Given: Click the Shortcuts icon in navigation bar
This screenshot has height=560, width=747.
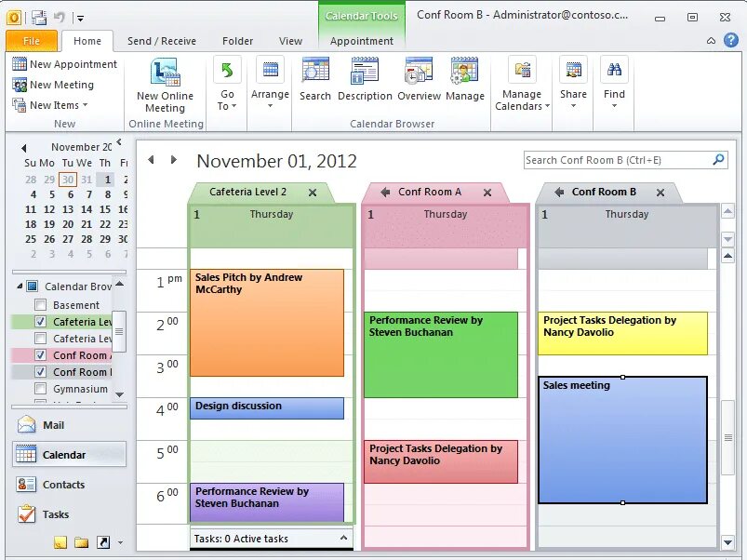Looking at the screenshot, I should coord(103,542).
